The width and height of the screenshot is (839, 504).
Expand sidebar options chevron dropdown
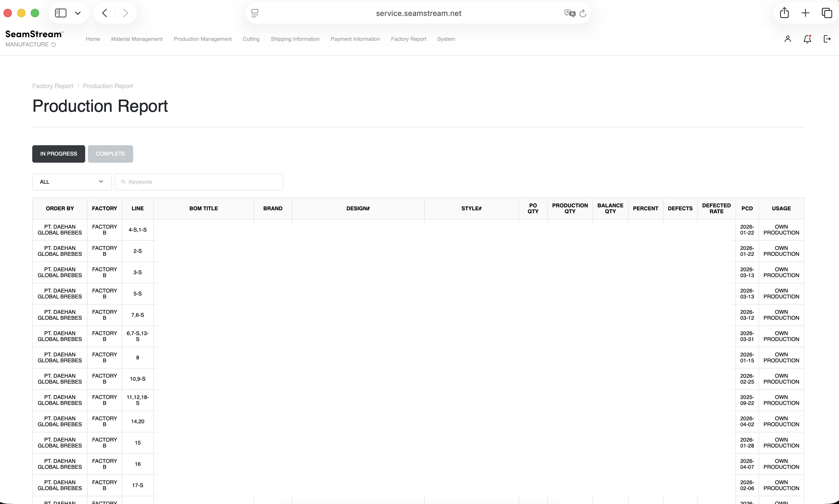78,13
